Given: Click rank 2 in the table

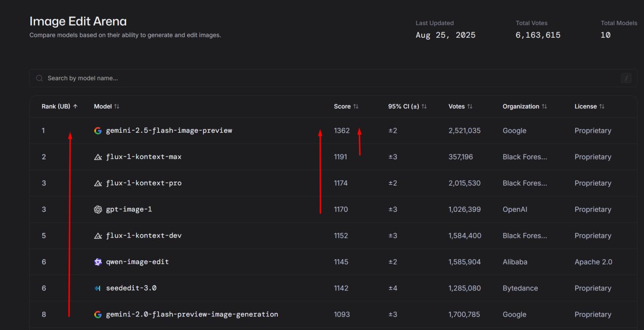Looking at the screenshot, I should click(44, 157).
